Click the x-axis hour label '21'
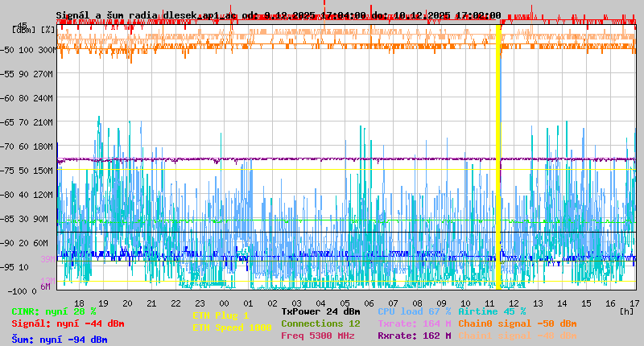Image resolution: width=644 pixels, height=346 pixels. 151,303
